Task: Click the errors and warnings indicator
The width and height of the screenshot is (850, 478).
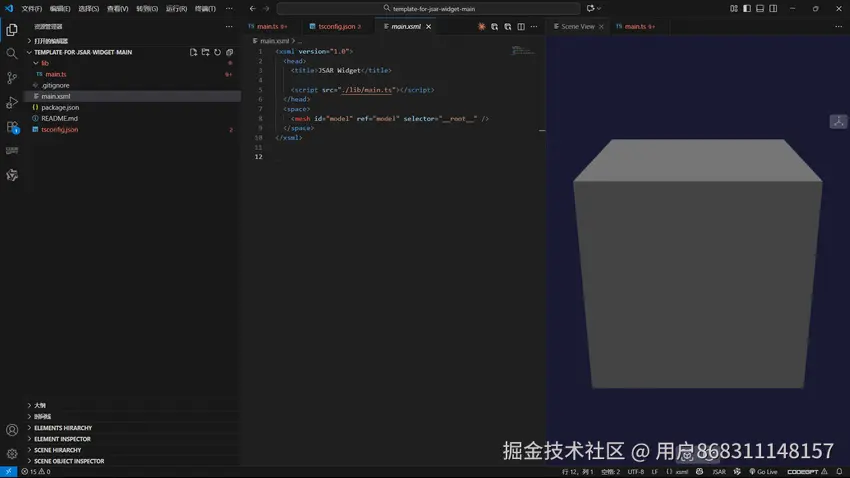Action: point(36,471)
